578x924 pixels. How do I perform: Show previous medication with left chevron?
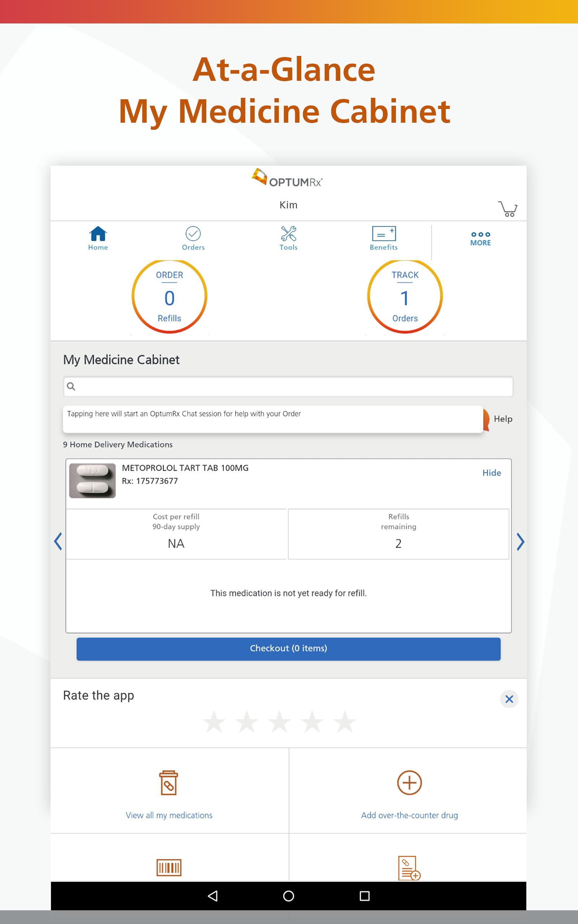pos(58,541)
